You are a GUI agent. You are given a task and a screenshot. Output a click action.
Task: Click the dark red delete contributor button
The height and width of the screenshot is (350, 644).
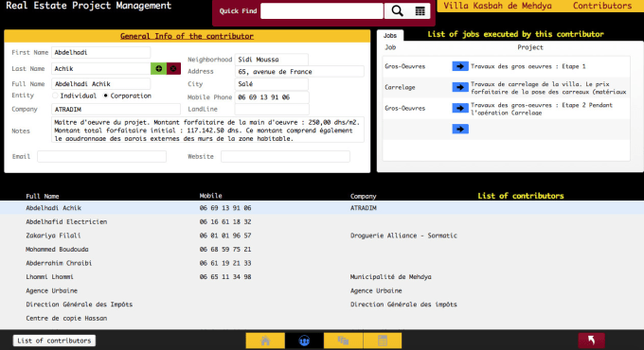tap(173, 68)
